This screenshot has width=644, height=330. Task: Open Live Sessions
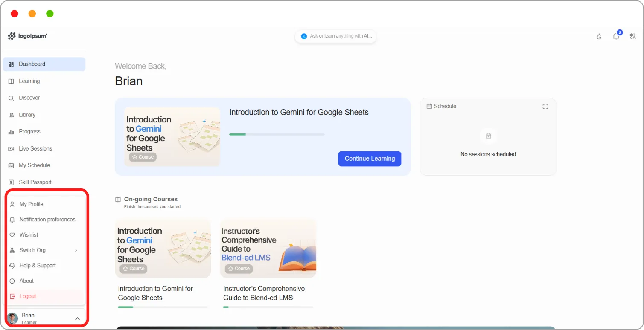click(x=44, y=148)
